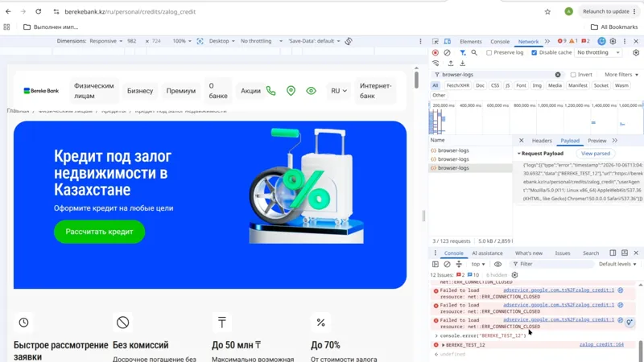Show console sidebar icon
Screen dimensions: 644x362
point(436,264)
